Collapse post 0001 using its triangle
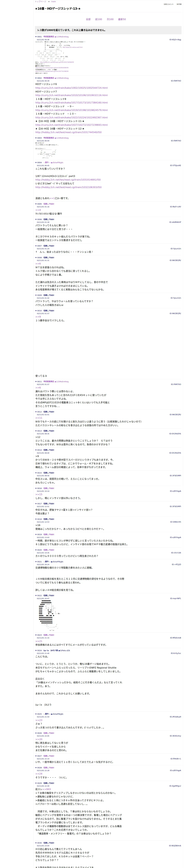Viewport: 186px width, 868px height. point(36,37)
